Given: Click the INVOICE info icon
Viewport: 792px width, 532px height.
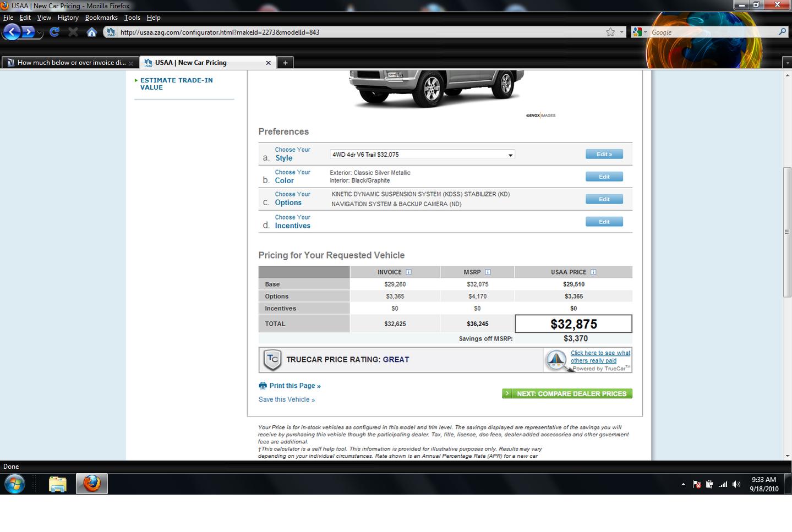Looking at the screenshot, I should (x=408, y=272).
